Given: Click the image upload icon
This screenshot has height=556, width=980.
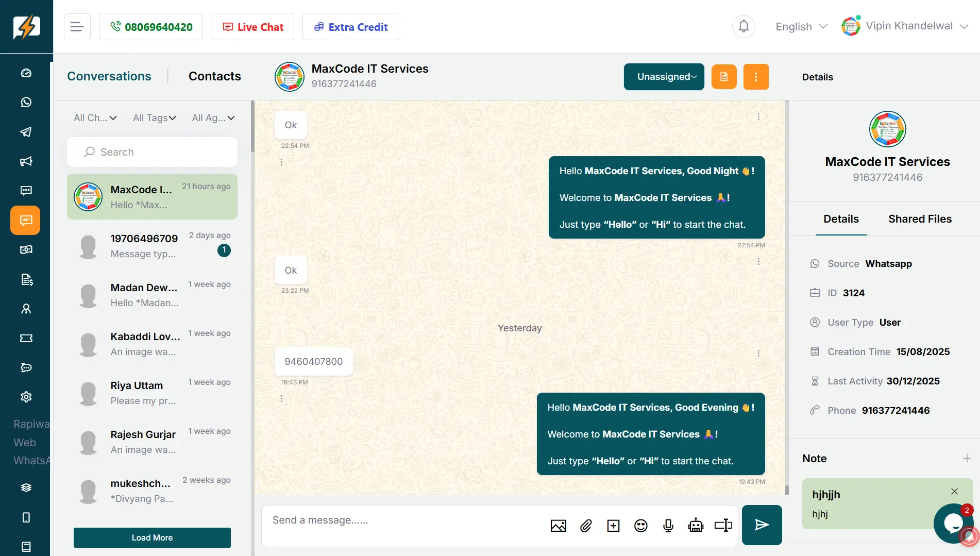Looking at the screenshot, I should pos(558,526).
